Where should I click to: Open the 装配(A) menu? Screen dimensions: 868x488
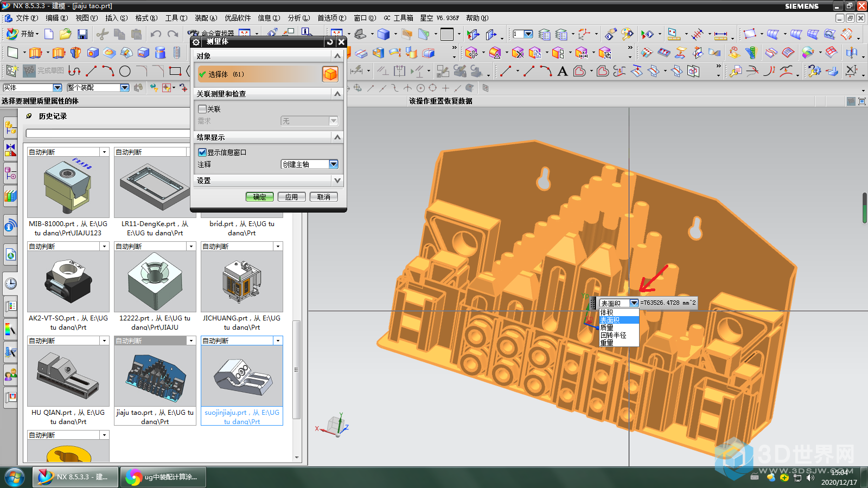(206, 18)
